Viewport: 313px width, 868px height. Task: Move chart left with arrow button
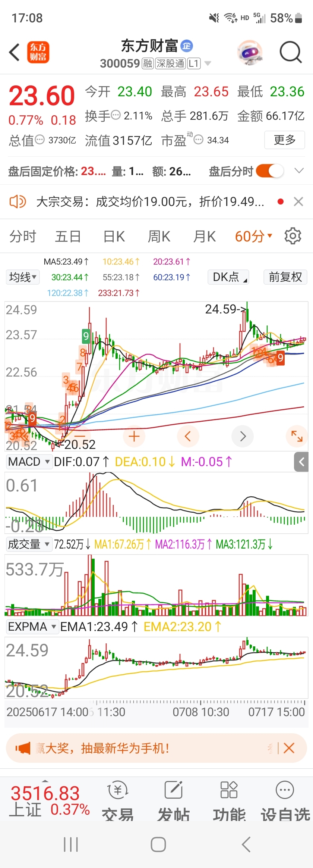pos(188,436)
